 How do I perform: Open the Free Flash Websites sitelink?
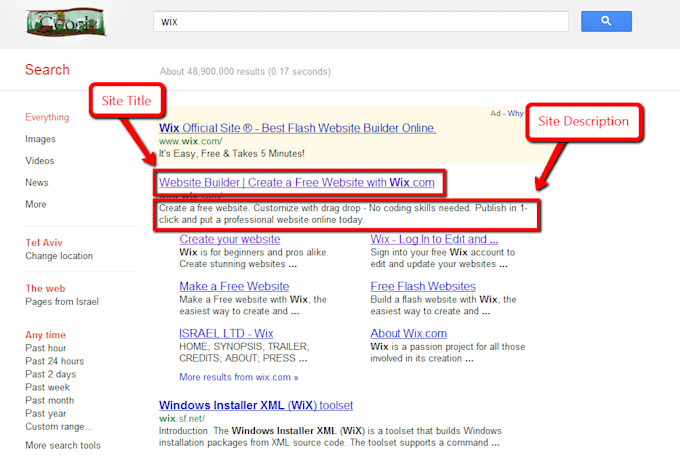[x=423, y=287]
